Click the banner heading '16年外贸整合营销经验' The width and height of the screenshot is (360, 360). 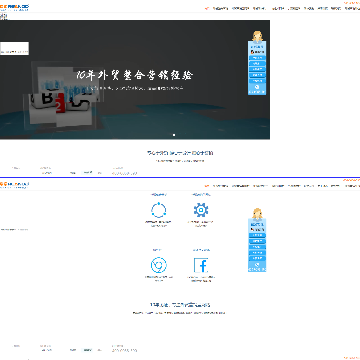pos(134,75)
